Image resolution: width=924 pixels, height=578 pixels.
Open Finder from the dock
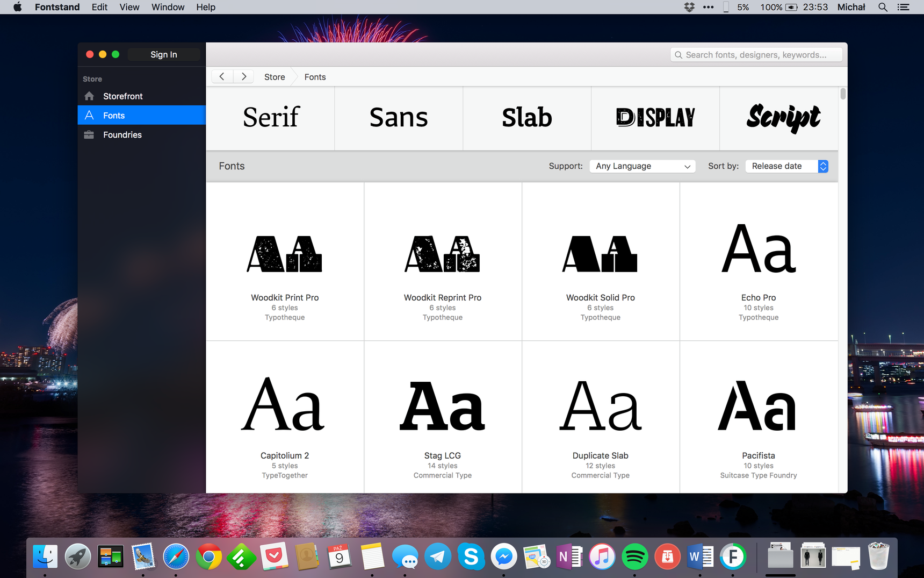coord(45,556)
